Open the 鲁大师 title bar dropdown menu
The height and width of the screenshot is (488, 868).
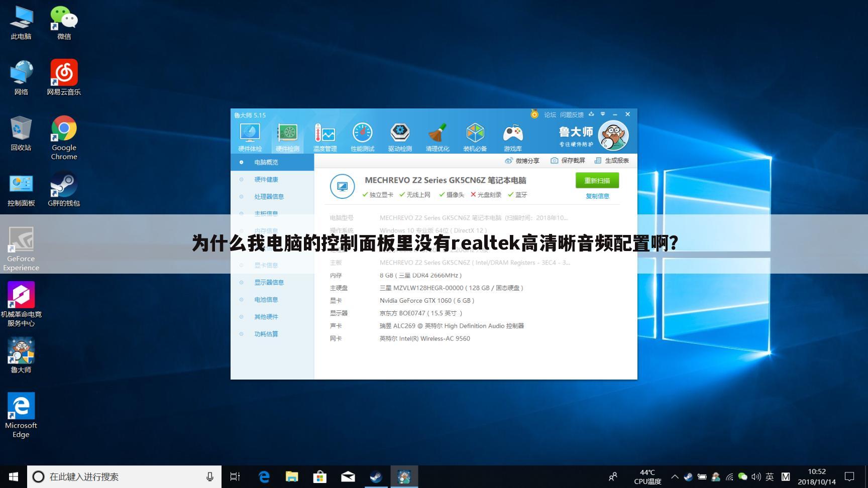(x=603, y=114)
